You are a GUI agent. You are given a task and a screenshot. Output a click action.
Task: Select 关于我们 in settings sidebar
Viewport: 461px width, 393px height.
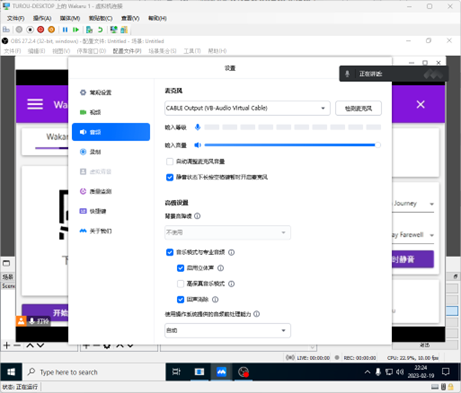point(111,231)
